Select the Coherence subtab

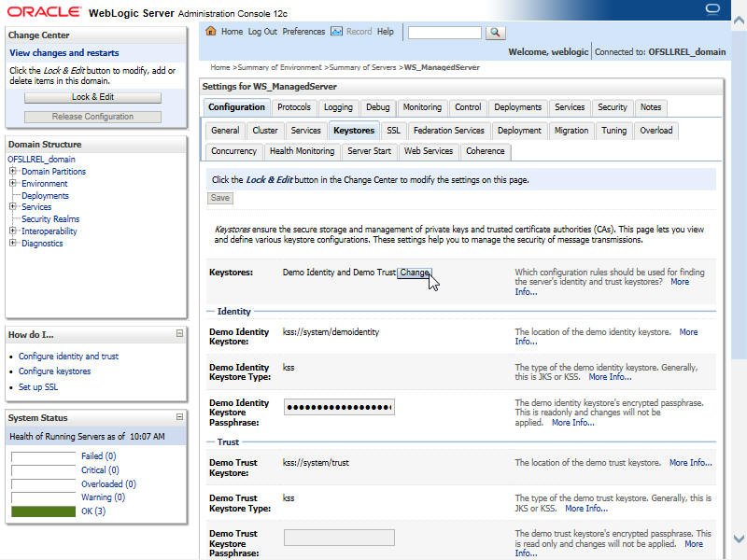tap(485, 151)
